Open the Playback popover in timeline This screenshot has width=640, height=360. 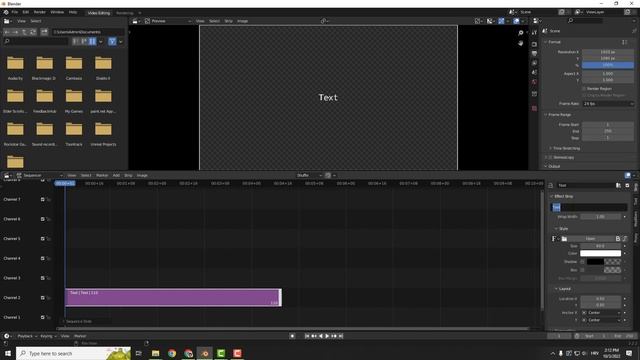tap(27, 336)
